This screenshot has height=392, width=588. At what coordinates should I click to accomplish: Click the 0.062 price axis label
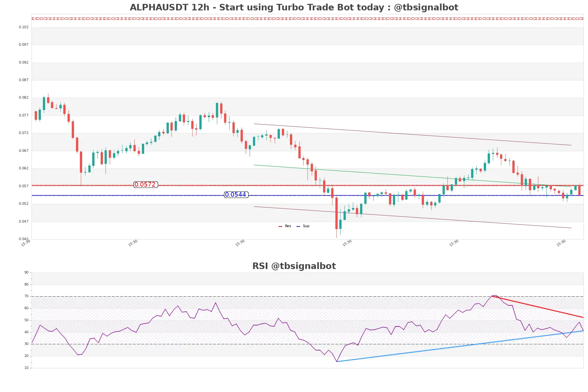pos(23,168)
